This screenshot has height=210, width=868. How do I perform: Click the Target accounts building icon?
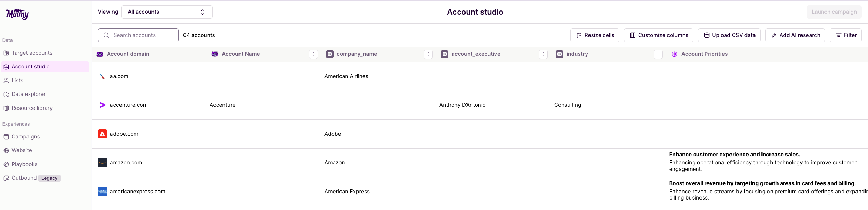(6, 53)
